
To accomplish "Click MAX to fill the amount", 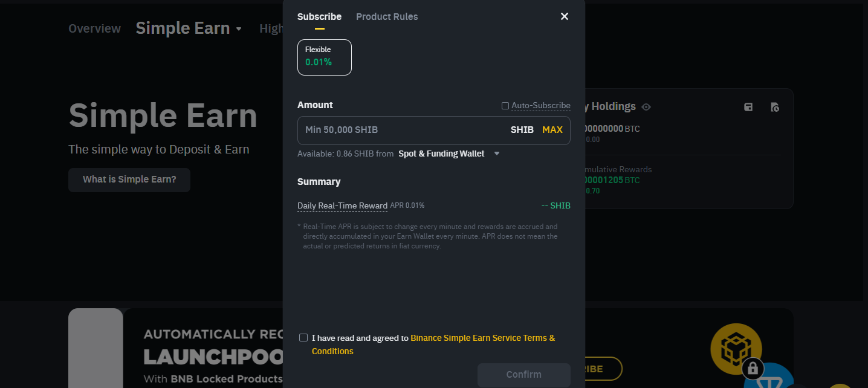I will (552, 129).
